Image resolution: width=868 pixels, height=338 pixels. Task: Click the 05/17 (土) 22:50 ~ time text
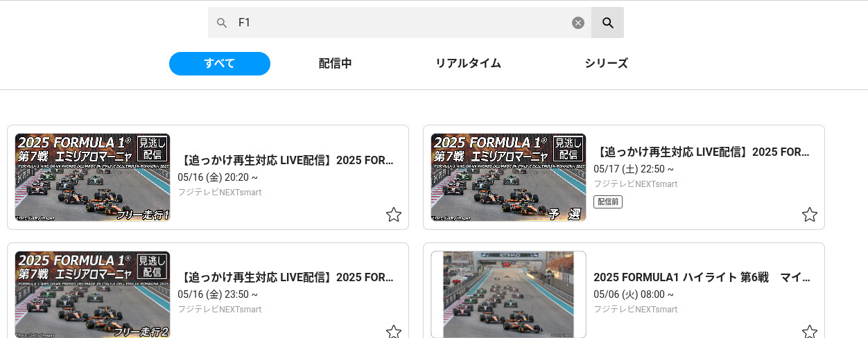click(634, 169)
